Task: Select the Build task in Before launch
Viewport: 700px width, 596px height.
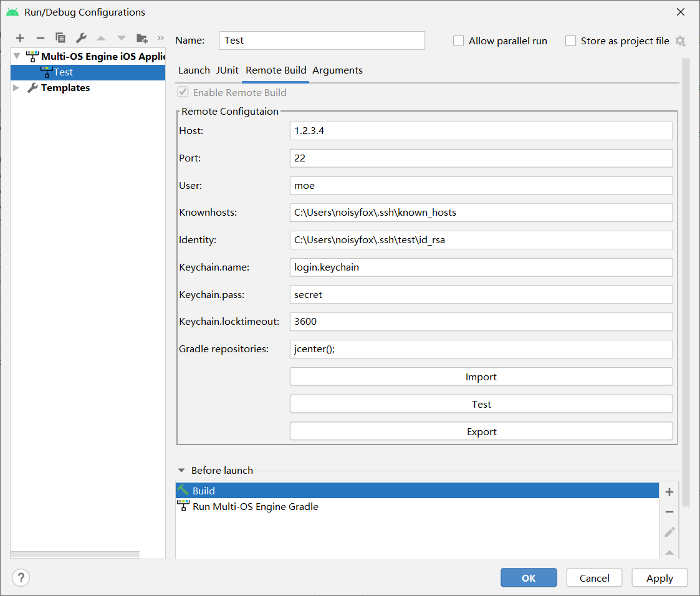Action: pyautogui.click(x=417, y=491)
